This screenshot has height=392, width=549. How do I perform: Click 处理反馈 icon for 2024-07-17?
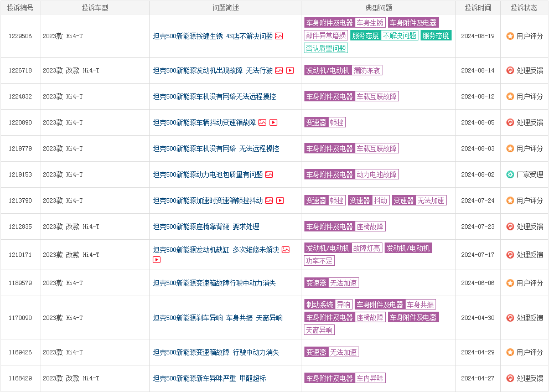(x=510, y=255)
